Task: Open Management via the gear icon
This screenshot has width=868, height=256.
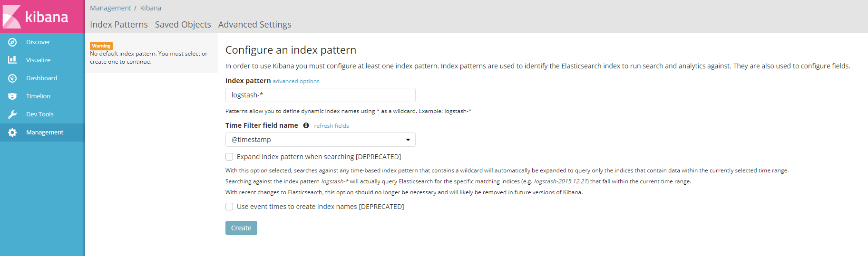Action: click(12, 133)
